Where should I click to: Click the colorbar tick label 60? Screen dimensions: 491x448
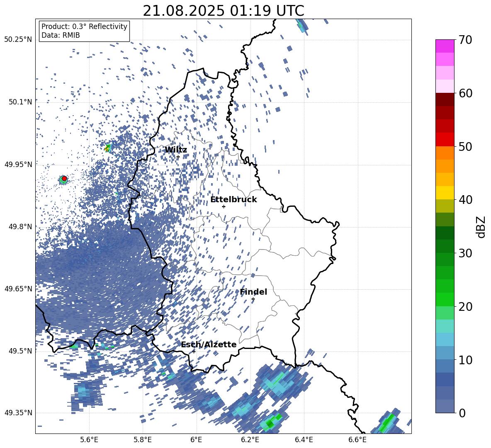click(466, 93)
